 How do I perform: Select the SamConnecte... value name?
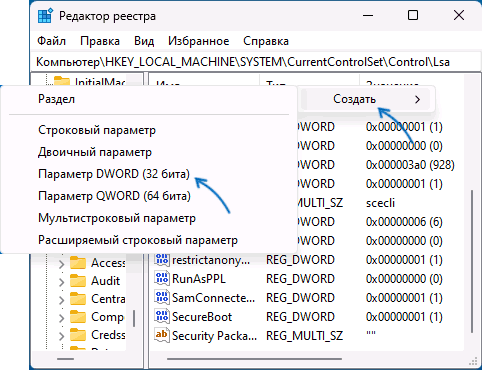213,298
